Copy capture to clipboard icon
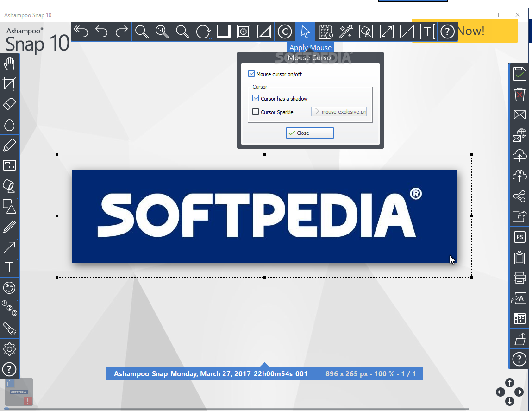532x411 pixels. 519,257
